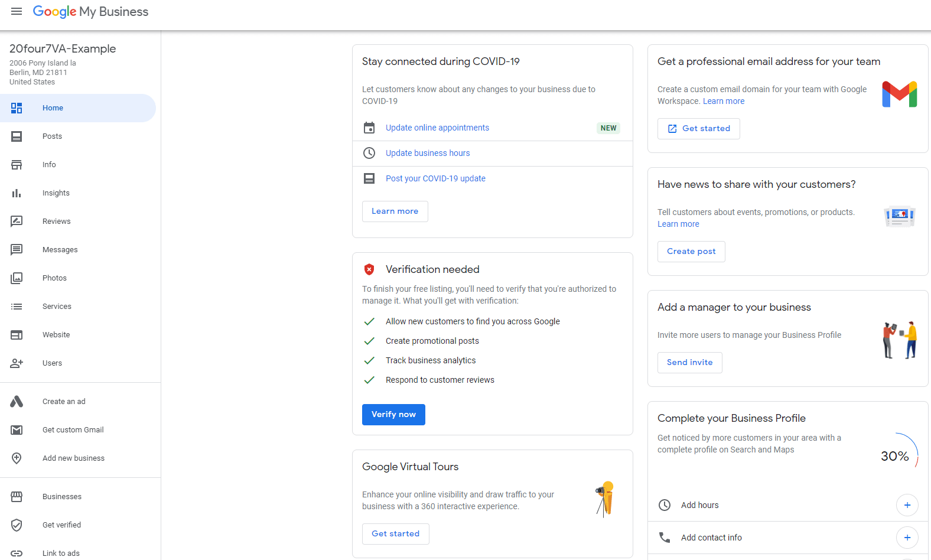Click the Reviews sidebar icon
Screen dimensions: 931x560
pyautogui.click(x=17, y=222)
